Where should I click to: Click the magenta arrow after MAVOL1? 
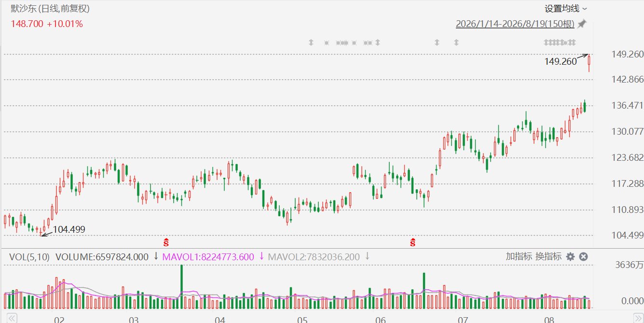coord(261,256)
